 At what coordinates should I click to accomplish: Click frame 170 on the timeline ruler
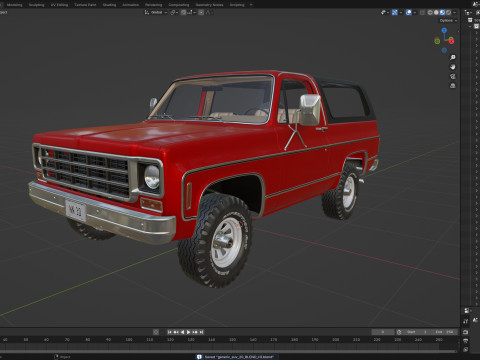[273, 340]
